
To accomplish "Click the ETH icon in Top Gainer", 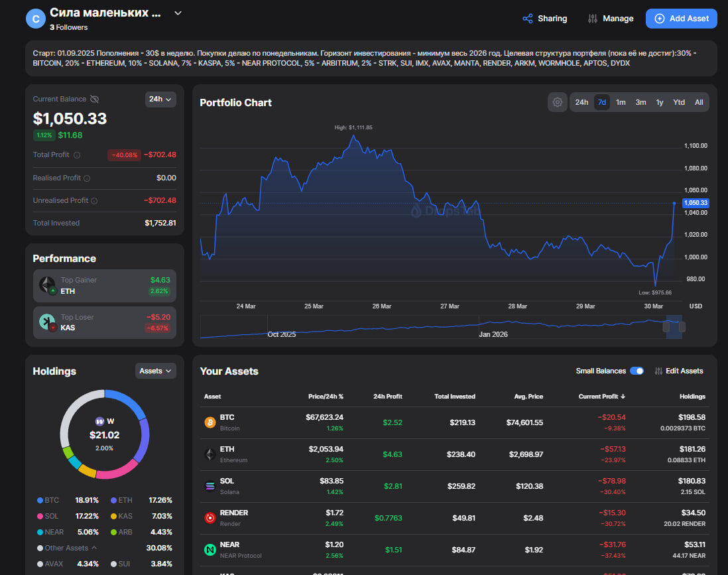I will [x=47, y=285].
